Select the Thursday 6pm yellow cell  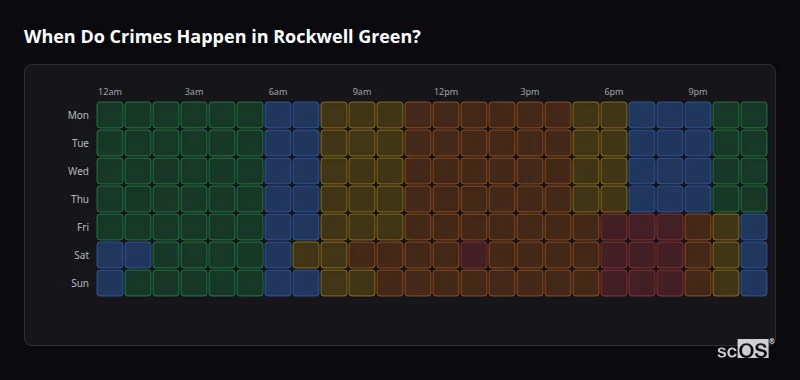(614, 199)
